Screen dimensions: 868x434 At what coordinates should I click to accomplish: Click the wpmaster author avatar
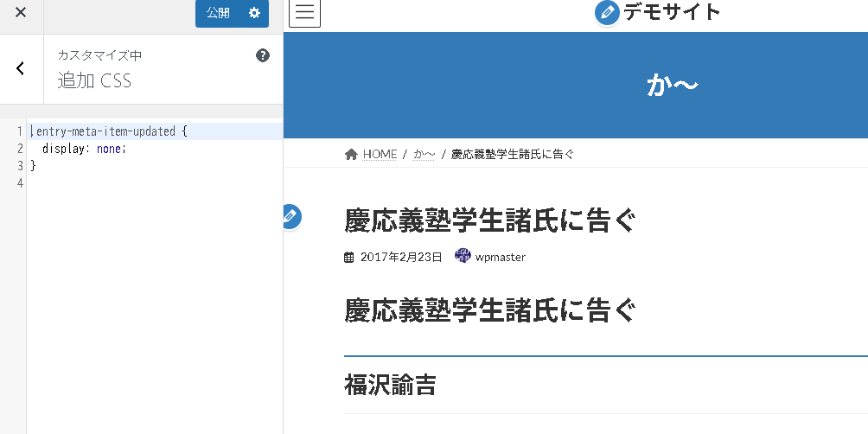463,256
